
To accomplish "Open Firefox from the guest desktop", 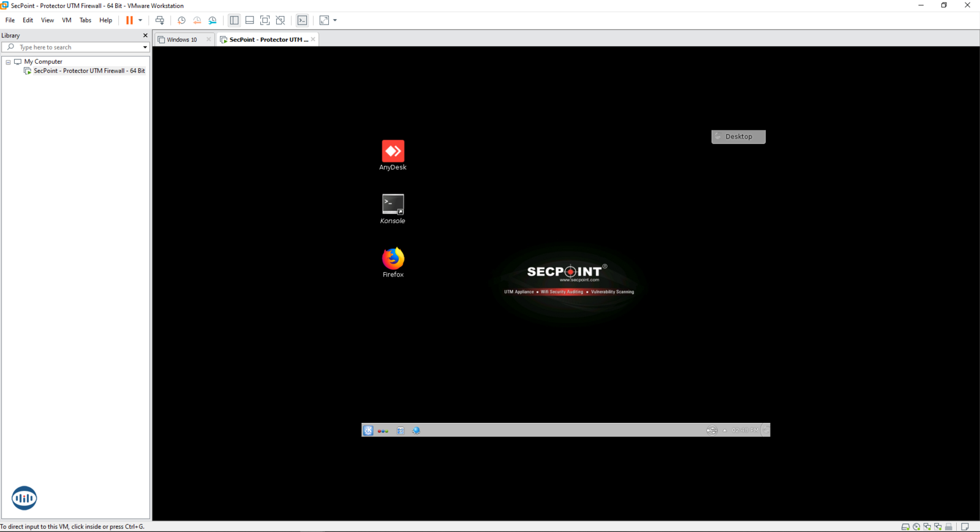I will [x=393, y=259].
